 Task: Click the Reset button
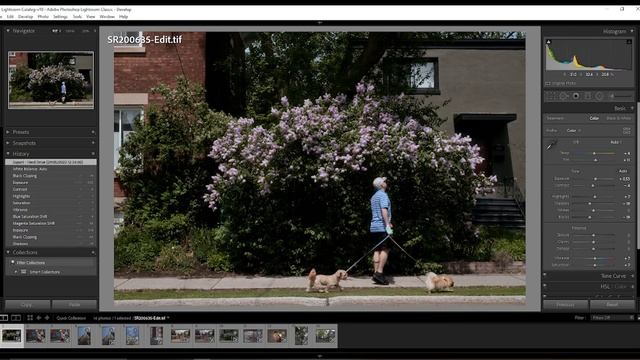pyautogui.click(x=612, y=305)
